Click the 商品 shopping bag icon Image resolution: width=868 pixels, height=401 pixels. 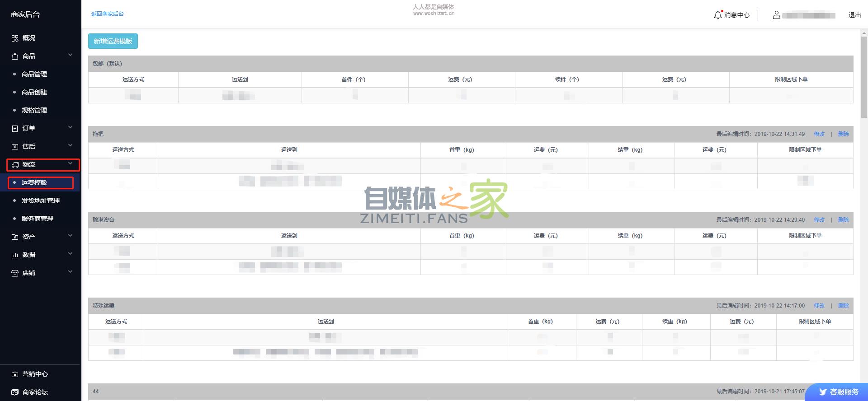point(15,56)
